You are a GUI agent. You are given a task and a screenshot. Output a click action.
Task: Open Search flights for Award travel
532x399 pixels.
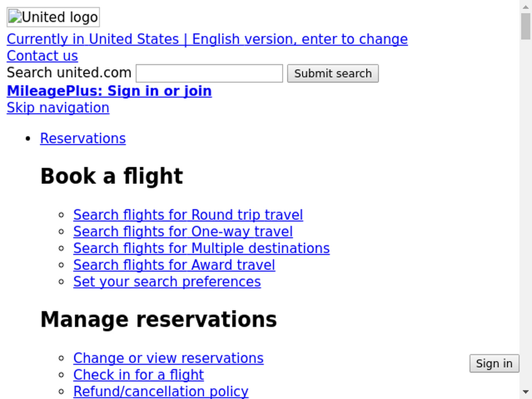click(174, 265)
